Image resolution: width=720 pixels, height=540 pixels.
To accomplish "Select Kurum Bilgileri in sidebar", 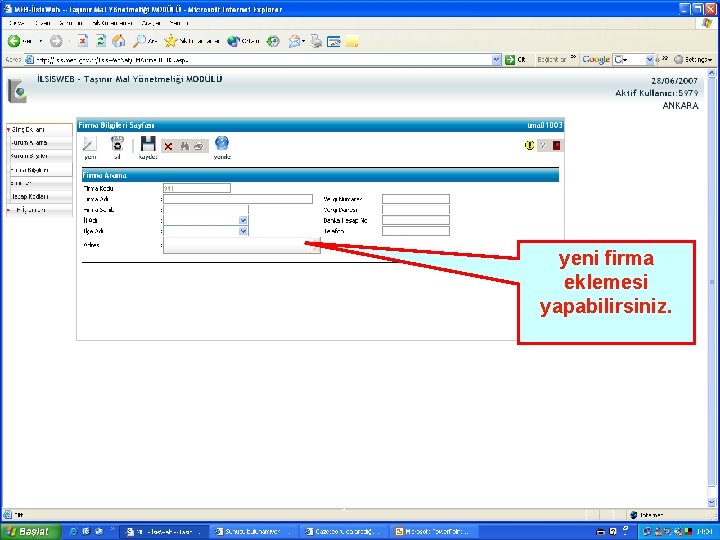I will (29, 156).
